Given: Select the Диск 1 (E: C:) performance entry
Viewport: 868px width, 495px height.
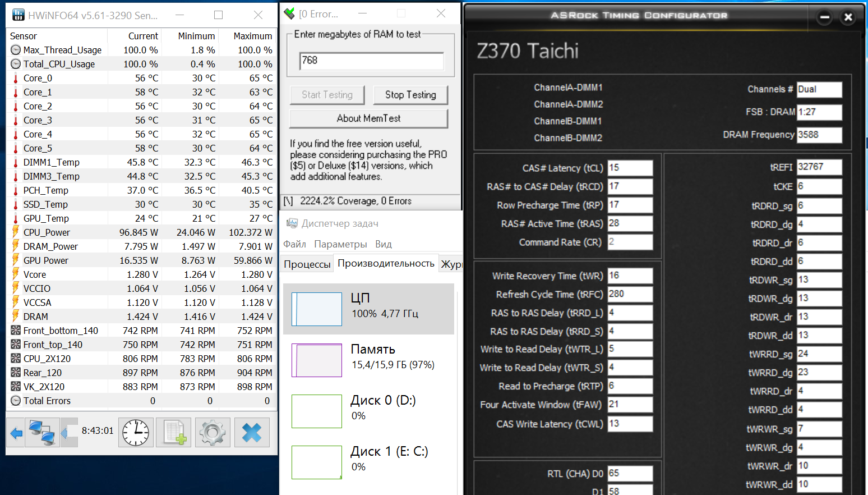Looking at the screenshot, I should [x=368, y=462].
